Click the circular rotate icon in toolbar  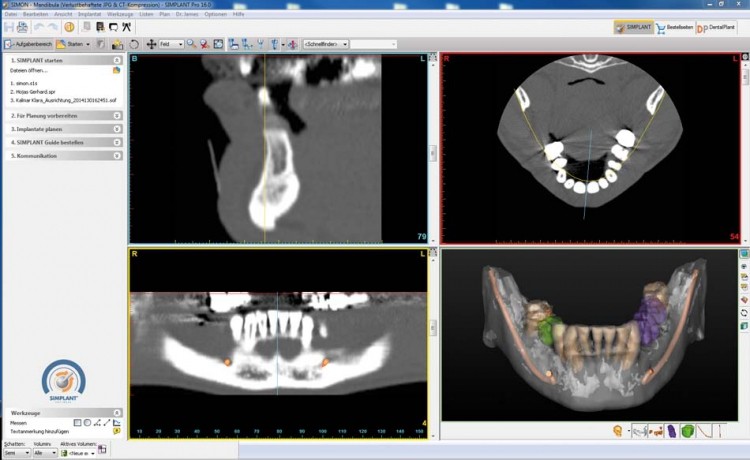[x=134, y=44]
